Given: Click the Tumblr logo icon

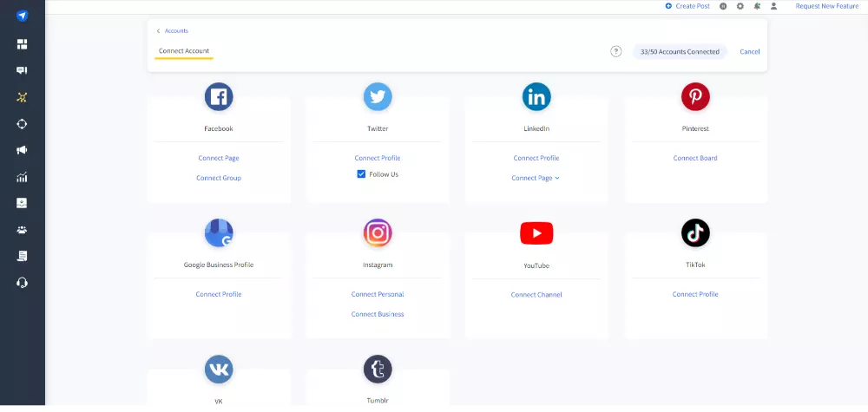Looking at the screenshot, I should tap(378, 369).
